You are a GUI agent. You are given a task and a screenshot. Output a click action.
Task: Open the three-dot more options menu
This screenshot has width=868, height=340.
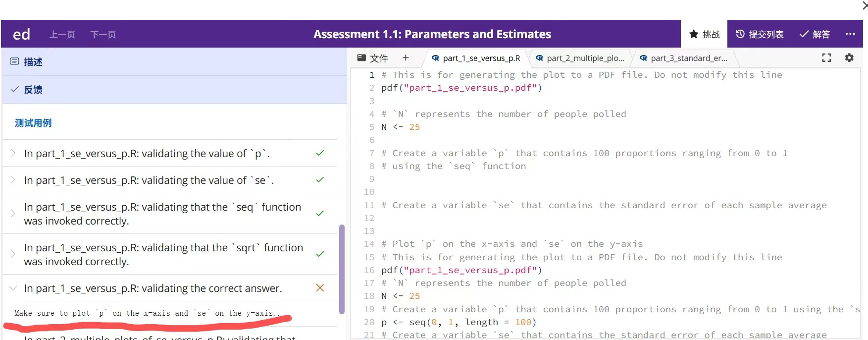point(850,34)
